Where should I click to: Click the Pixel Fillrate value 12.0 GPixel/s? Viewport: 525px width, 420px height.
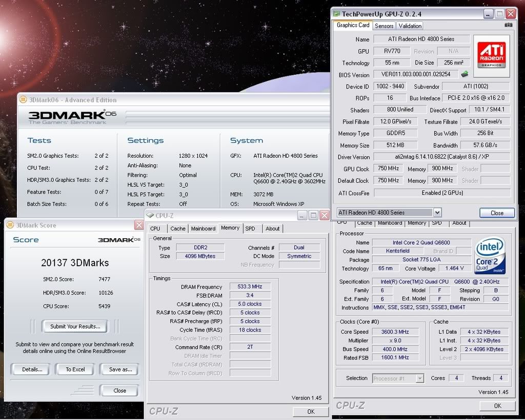click(x=395, y=121)
